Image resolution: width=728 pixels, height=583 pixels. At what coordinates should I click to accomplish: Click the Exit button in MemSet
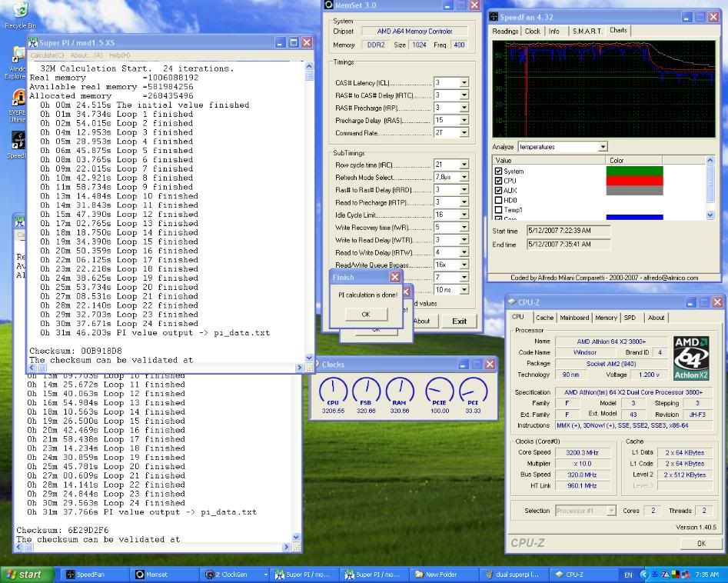[x=459, y=321]
